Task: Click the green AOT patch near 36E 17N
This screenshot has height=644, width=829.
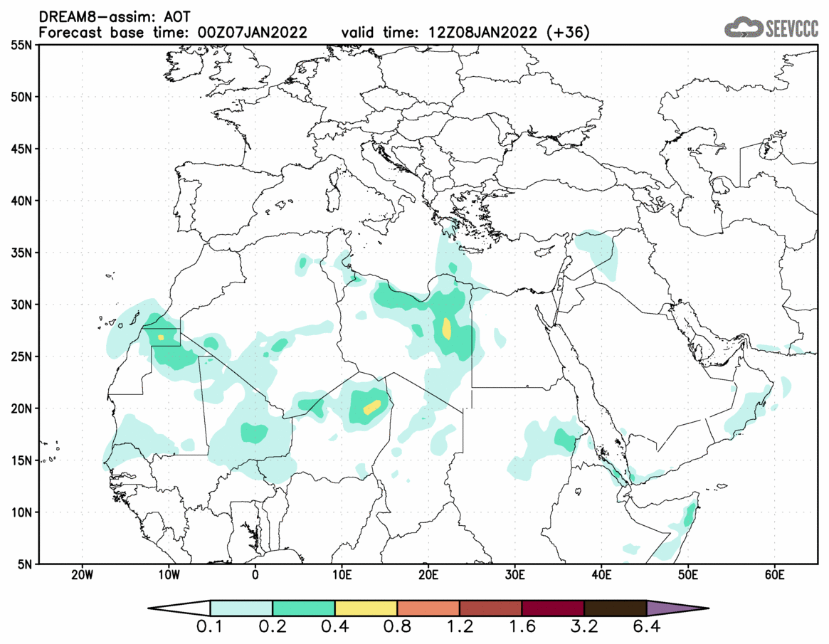Action: coord(564,440)
